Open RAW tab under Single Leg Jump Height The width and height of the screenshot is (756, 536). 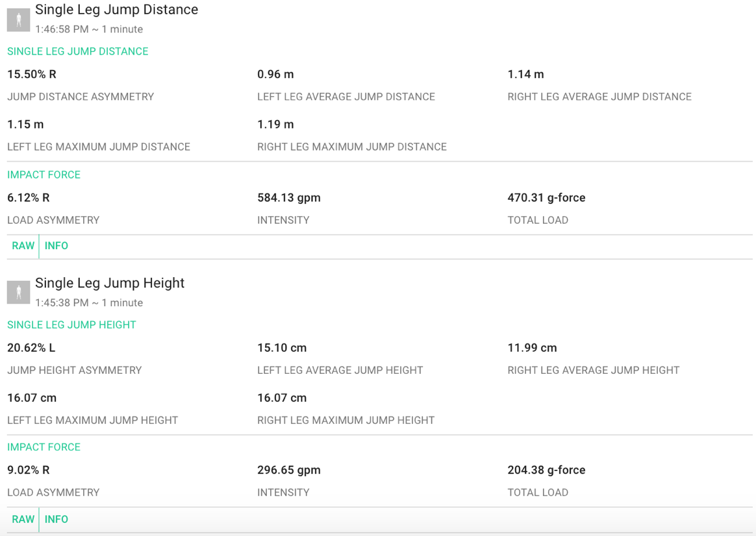[x=23, y=519]
